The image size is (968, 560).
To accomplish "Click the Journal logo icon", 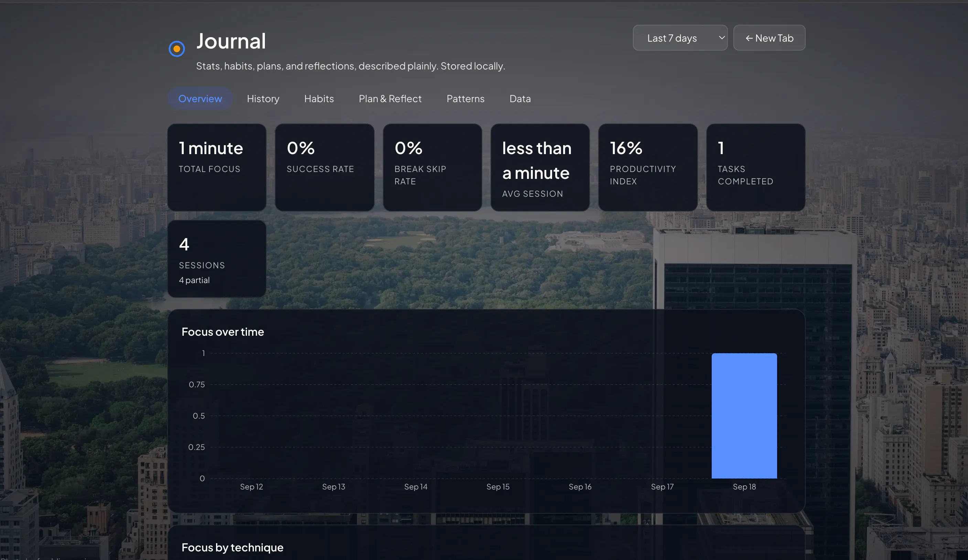I will pos(177,49).
